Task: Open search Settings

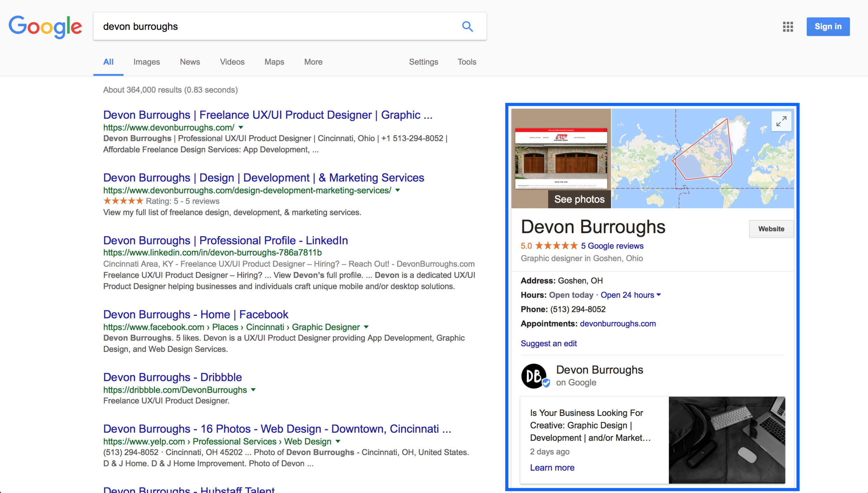Action: pos(424,62)
